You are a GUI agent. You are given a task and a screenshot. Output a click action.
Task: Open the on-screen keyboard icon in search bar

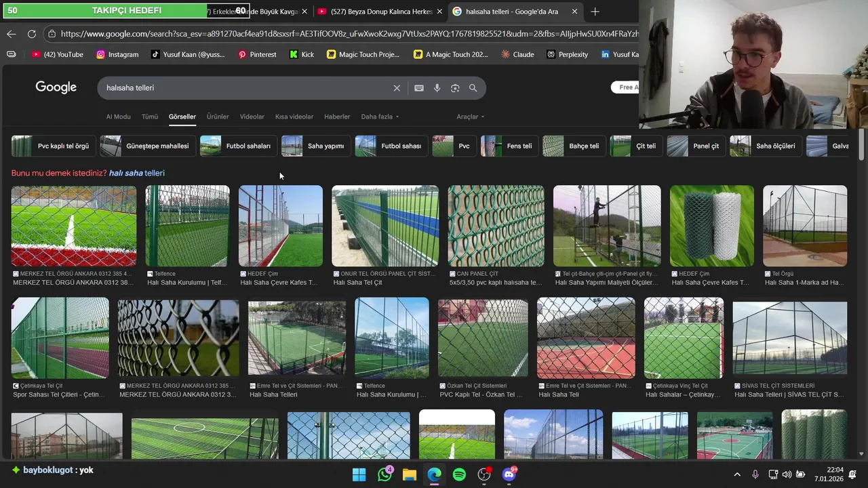pyautogui.click(x=419, y=88)
